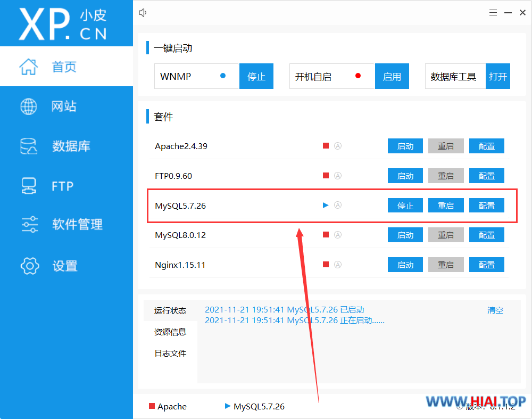Restart Nginx1.15.11 with 重启
The image size is (532, 419).
(446, 265)
